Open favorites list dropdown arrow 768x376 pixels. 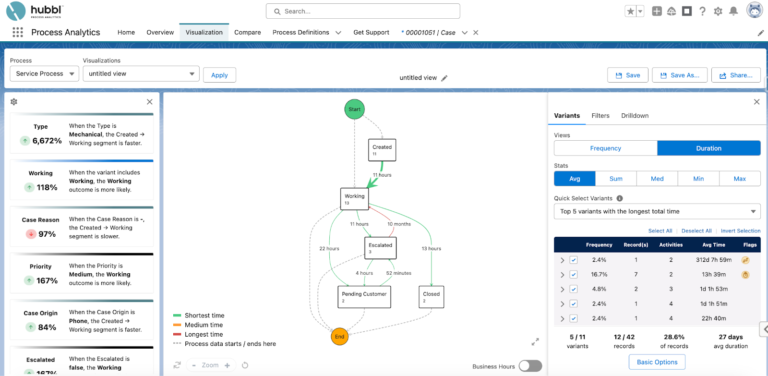pyautogui.click(x=640, y=11)
